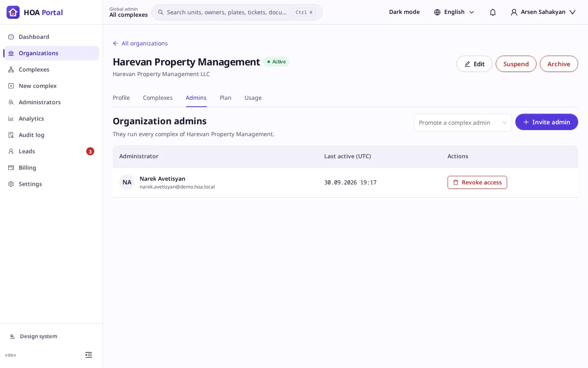Viewport: 588px width, 368px height.
Task: Open Organizations in the sidebar
Action: 51,53
